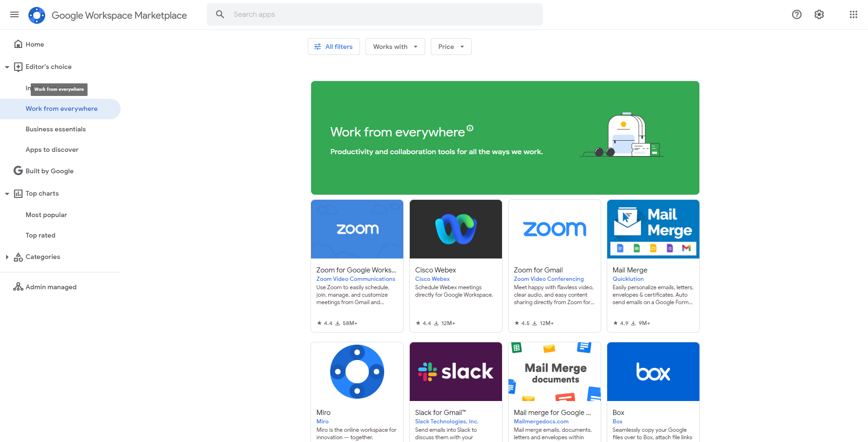Open the Miro app logo thumbnail
Viewport: 868px width, 442px height.
[357, 372]
